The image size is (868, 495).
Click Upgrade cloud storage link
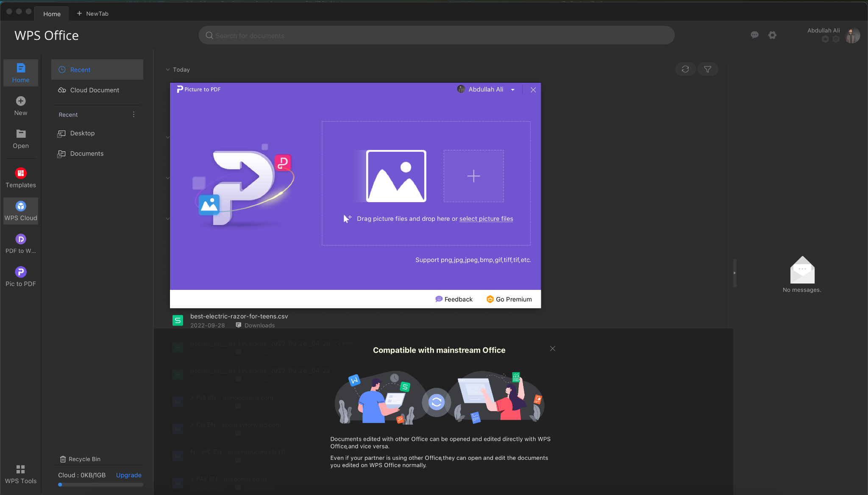(x=129, y=475)
